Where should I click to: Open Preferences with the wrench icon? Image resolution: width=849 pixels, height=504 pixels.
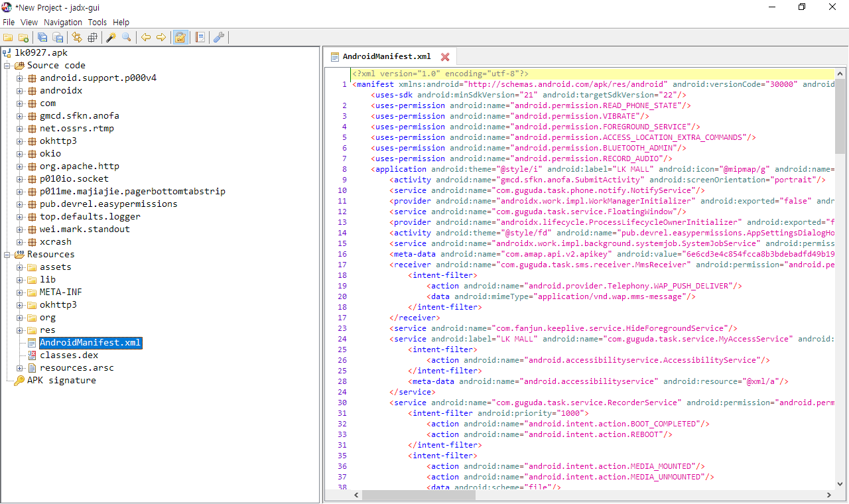(x=219, y=38)
